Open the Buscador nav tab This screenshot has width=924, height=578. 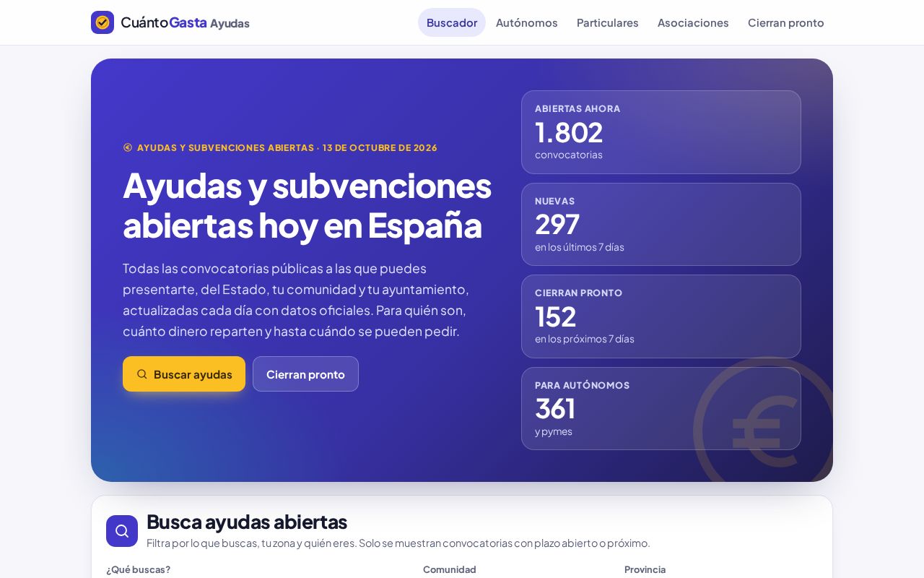(452, 22)
